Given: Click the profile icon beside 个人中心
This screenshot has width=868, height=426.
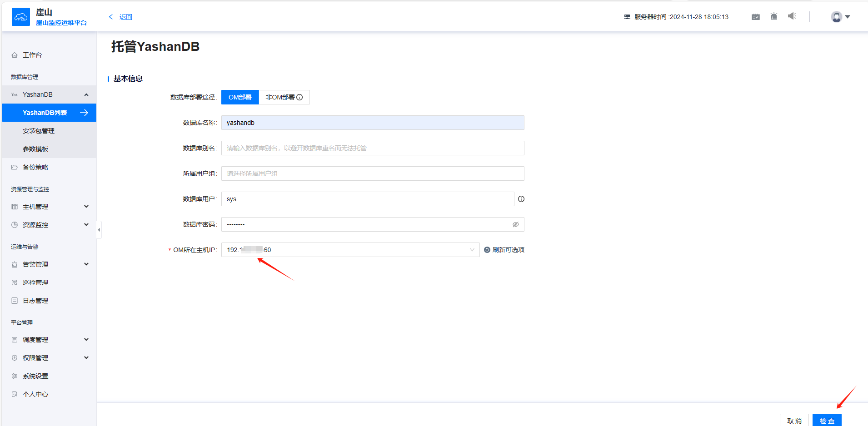Looking at the screenshot, I should 15,394.
